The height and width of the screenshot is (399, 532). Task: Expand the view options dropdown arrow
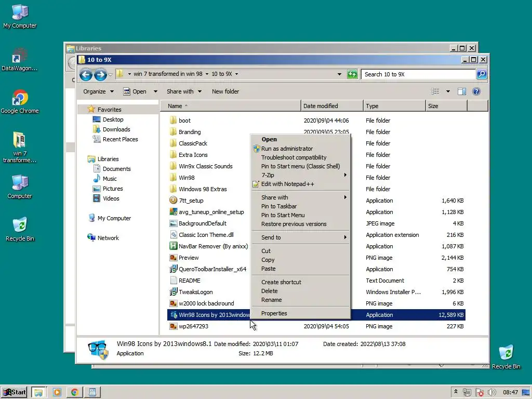(448, 91)
